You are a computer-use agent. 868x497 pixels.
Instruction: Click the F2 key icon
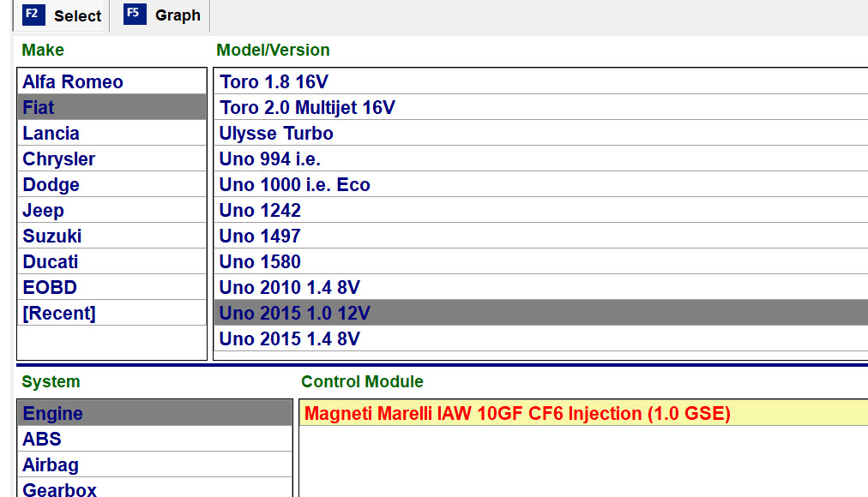click(33, 15)
